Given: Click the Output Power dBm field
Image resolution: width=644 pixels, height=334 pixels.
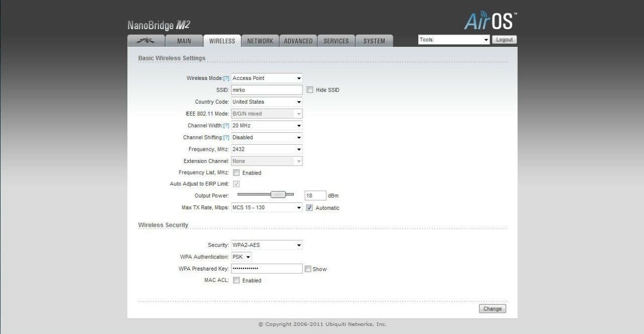Looking at the screenshot, I should (315, 195).
